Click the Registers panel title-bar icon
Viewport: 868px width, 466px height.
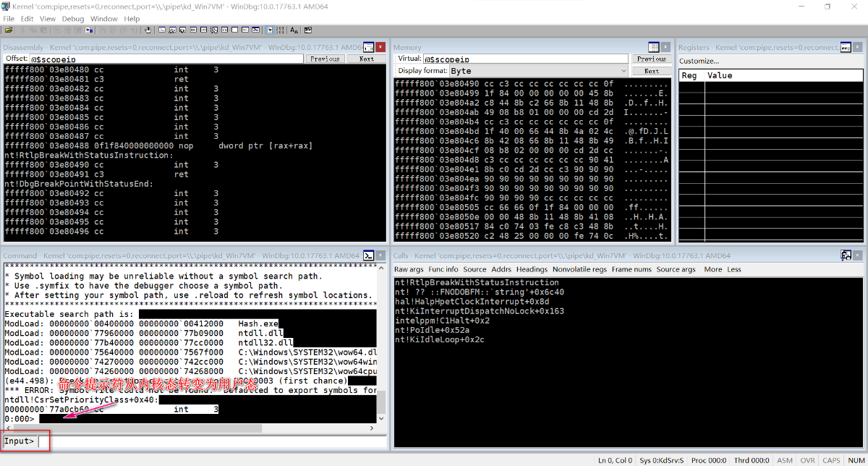846,47
